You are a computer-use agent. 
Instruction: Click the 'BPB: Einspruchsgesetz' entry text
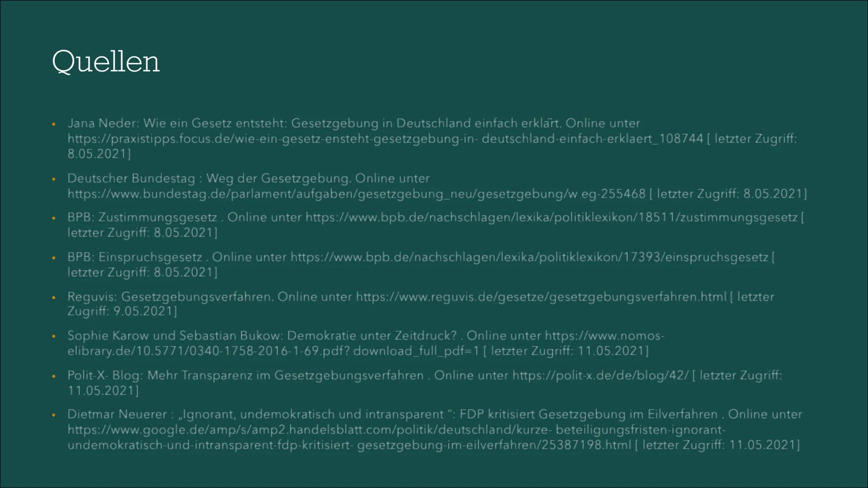tap(134, 257)
